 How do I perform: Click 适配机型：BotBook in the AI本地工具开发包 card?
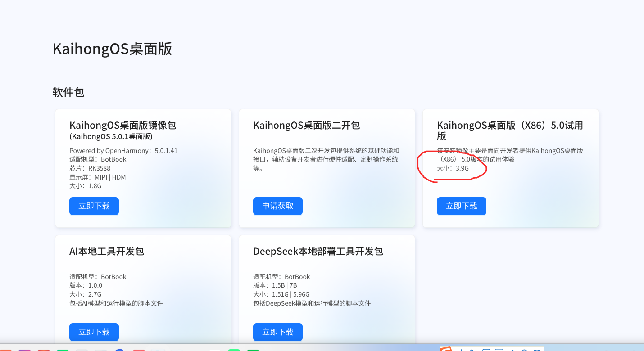pyautogui.click(x=98, y=277)
